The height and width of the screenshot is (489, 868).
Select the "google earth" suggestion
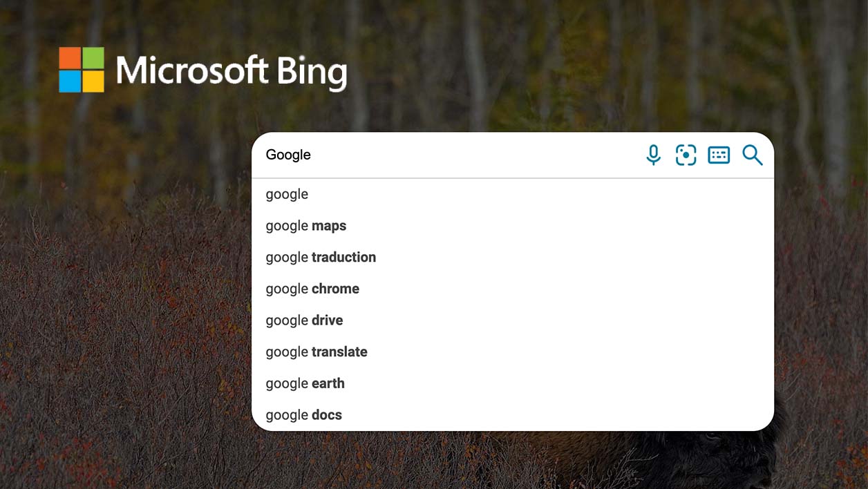click(513, 383)
